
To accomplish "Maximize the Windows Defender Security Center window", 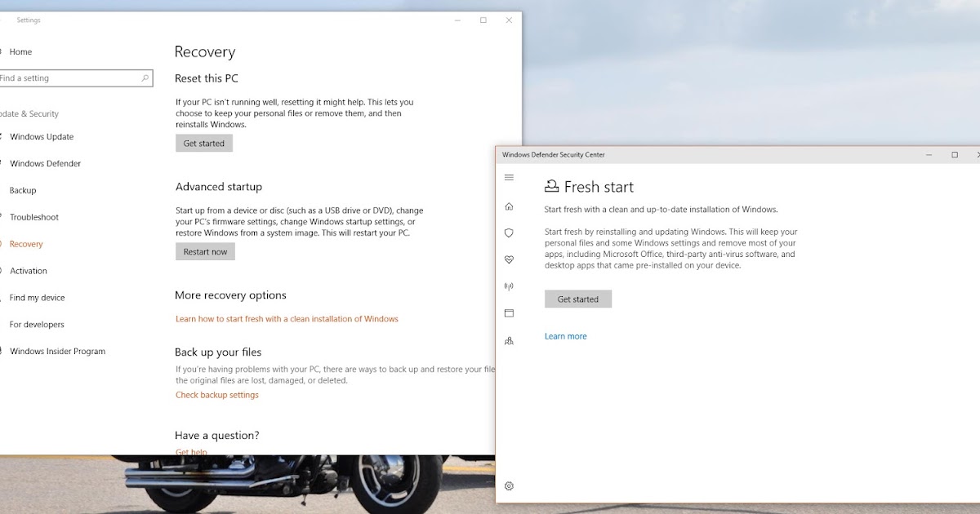I will (955, 155).
